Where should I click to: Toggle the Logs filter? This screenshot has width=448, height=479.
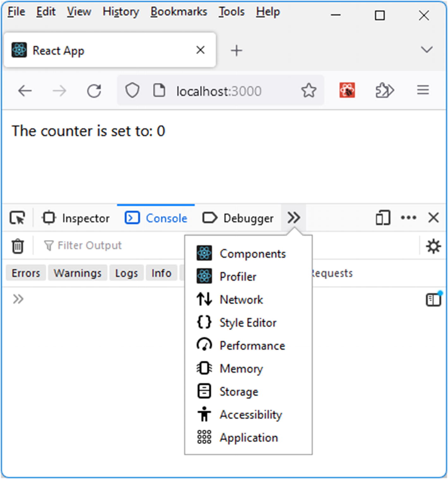coord(126,273)
